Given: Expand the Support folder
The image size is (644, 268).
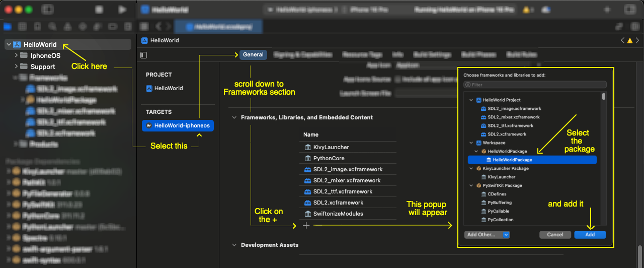Looking at the screenshot, I should [x=17, y=66].
